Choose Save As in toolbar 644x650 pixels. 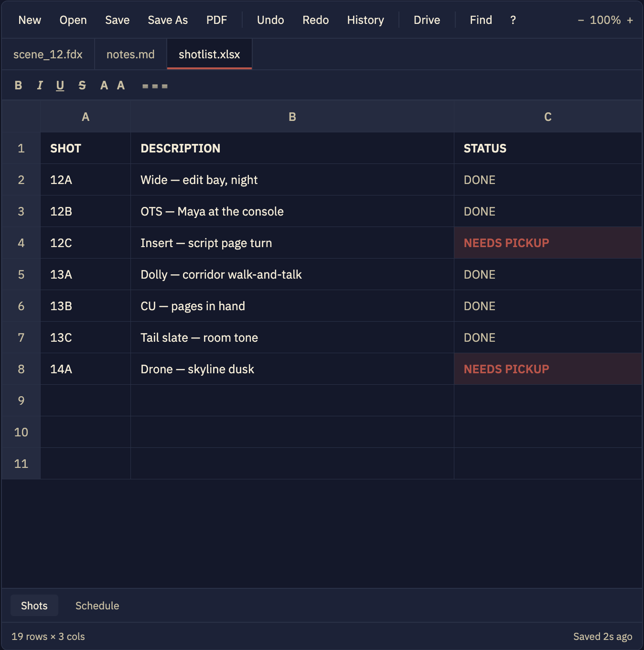click(168, 20)
